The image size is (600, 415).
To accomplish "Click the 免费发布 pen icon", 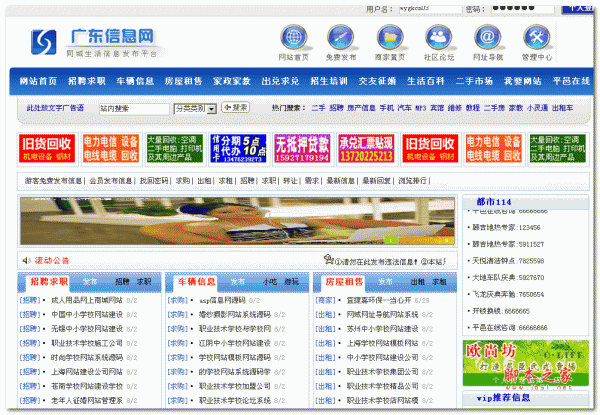I will (341, 37).
